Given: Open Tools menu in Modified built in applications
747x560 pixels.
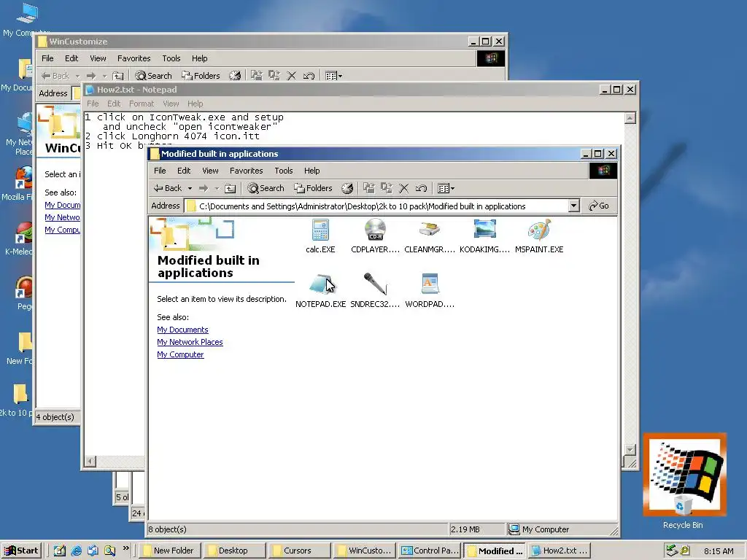Looking at the screenshot, I should (284, 171).
